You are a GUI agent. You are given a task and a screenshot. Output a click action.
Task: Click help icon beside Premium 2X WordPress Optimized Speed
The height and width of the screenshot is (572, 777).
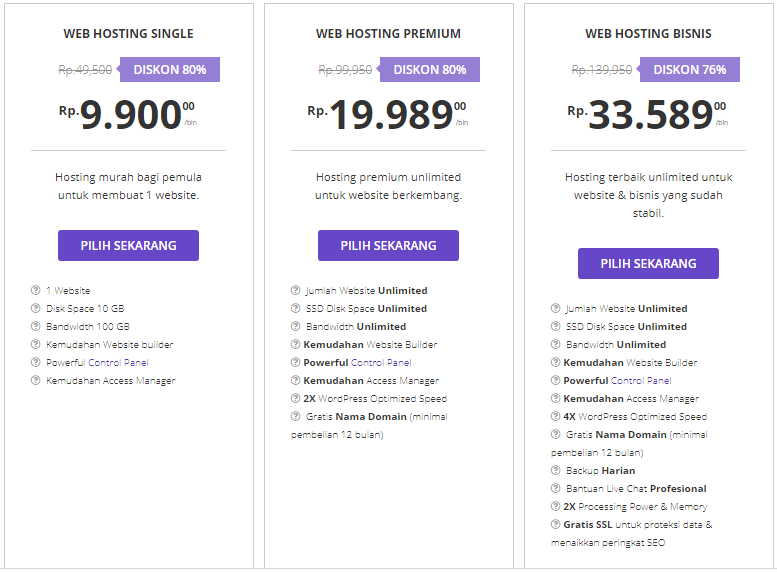[296, 399]
